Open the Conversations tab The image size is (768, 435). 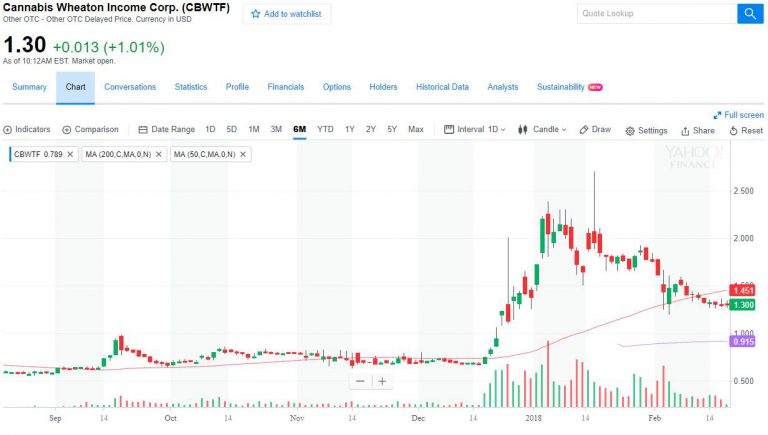point(130,87)
